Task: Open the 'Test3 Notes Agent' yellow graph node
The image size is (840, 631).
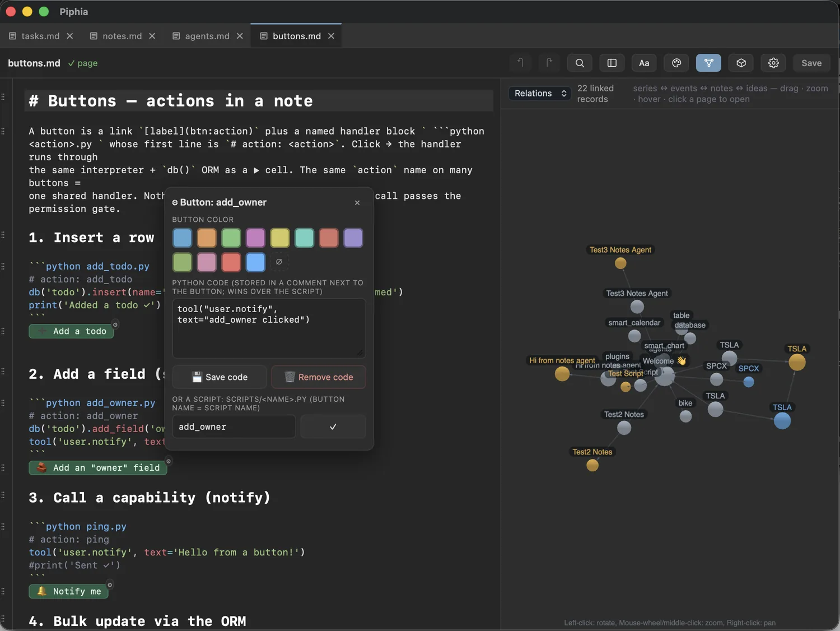Action: click(x=620, y=263)
